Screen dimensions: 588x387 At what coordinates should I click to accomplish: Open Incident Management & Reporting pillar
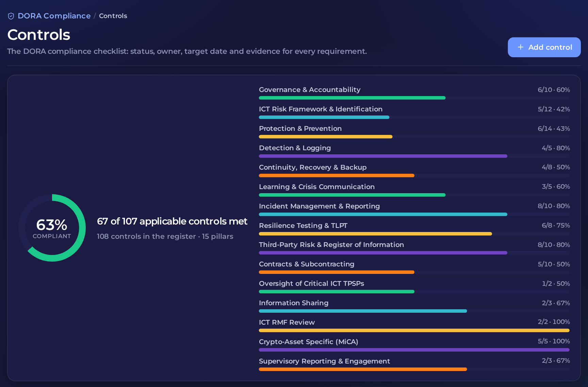click(319, 206)
